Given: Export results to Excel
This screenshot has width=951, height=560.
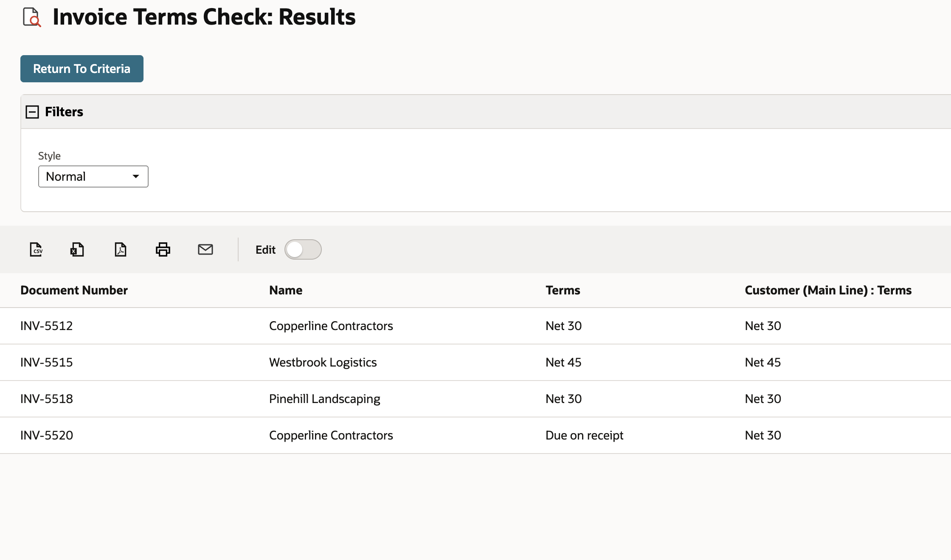Looking at the screenshot, I should point(77,249).
